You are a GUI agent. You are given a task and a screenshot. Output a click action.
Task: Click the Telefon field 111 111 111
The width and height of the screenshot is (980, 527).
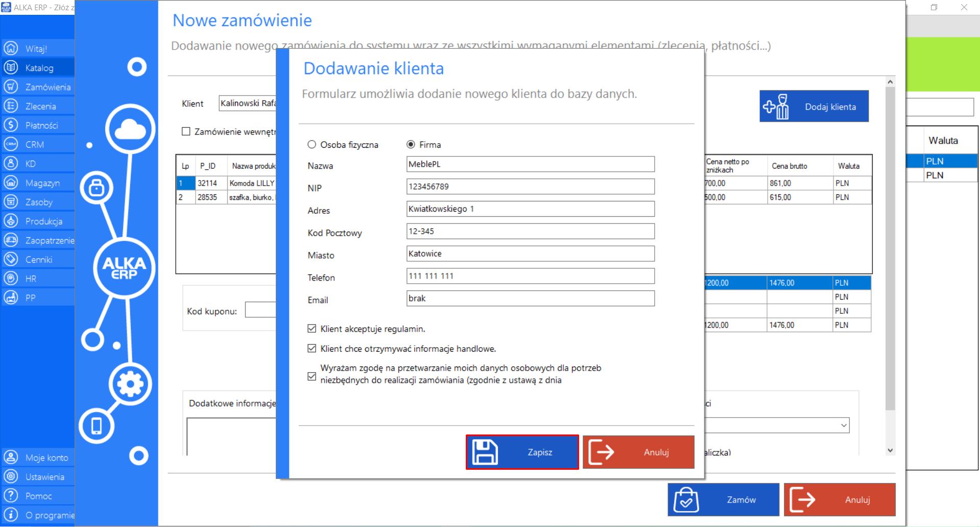tap(530, 276)
